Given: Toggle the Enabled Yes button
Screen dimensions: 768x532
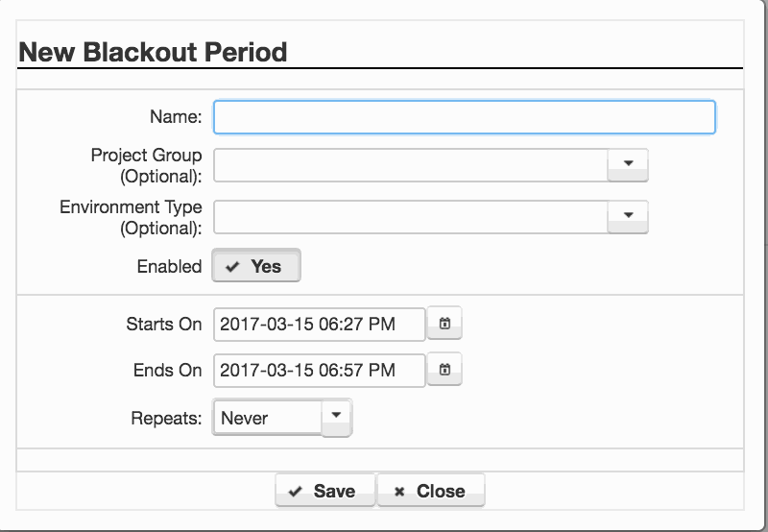Looking at the screenshot, I should click(256, 266).
